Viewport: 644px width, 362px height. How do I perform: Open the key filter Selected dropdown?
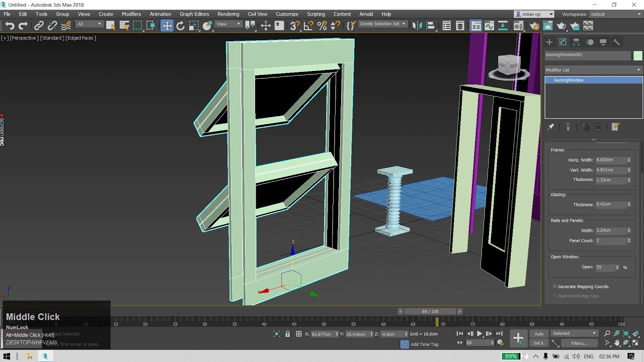point(574,333)
